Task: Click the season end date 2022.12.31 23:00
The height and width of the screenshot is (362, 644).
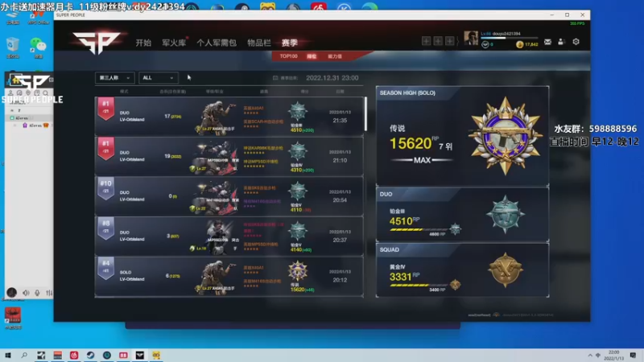Action: (332, 78)
